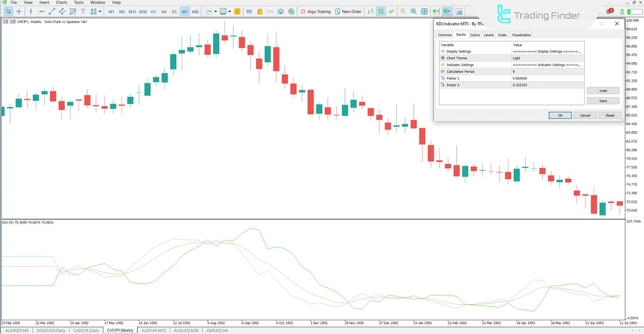
Task: Open the chart templates dropdown arrow
Action: click(229, 11)
